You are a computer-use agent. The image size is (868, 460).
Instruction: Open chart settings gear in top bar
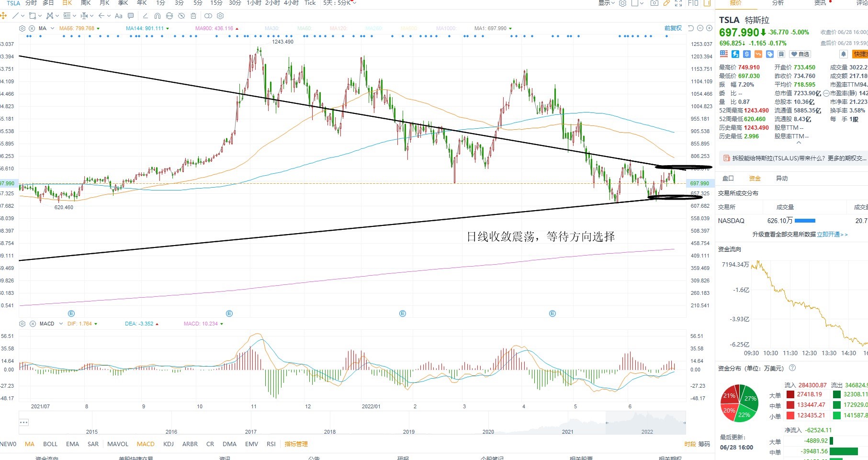tap(622, 3)
